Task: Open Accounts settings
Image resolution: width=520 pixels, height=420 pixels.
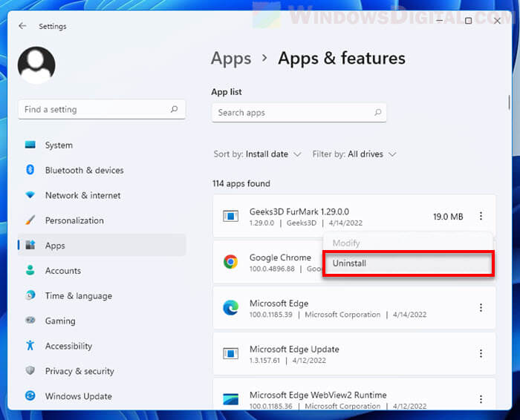Action: 102,271
